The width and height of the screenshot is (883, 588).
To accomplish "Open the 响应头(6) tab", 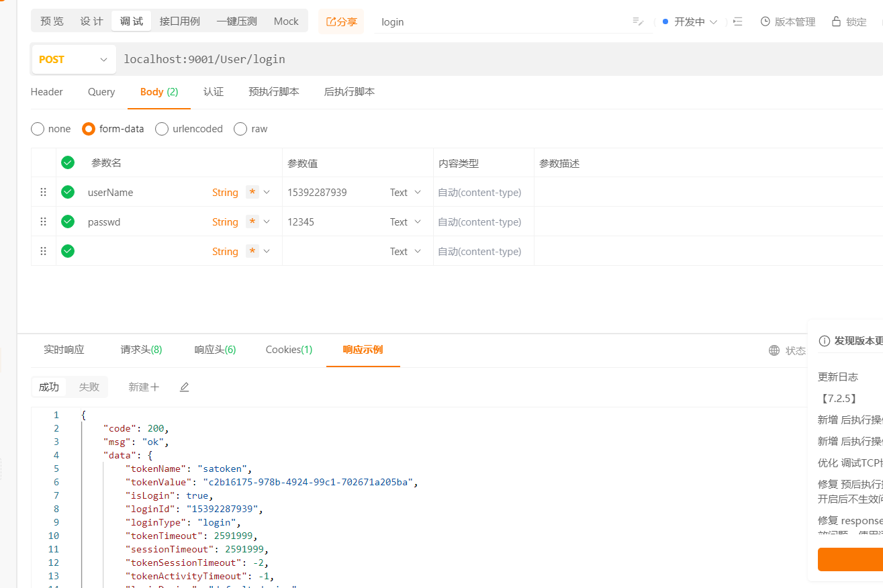I will 215,350.
